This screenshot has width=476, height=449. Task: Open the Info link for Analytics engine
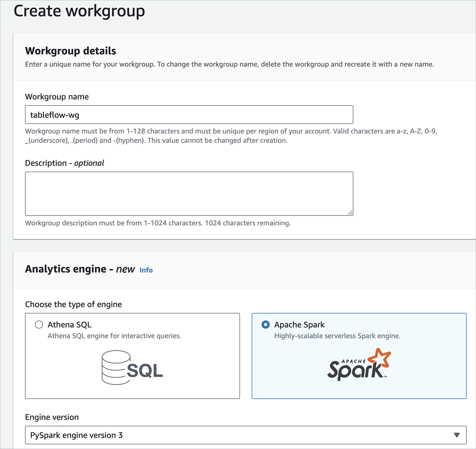[146, 270]
